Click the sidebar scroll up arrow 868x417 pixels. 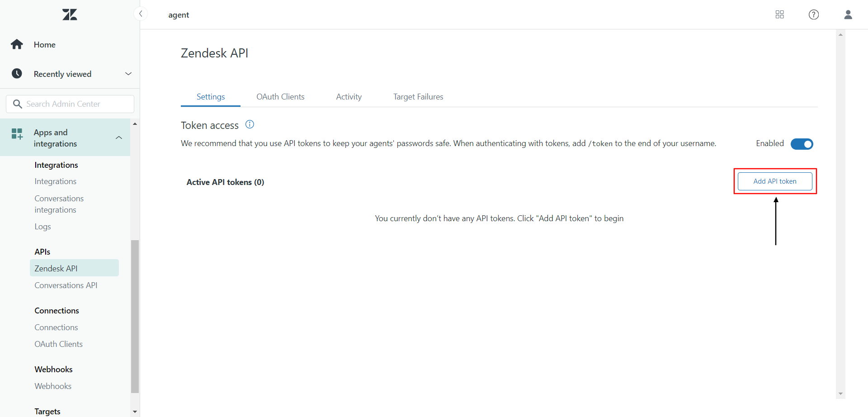pos(135,123)
